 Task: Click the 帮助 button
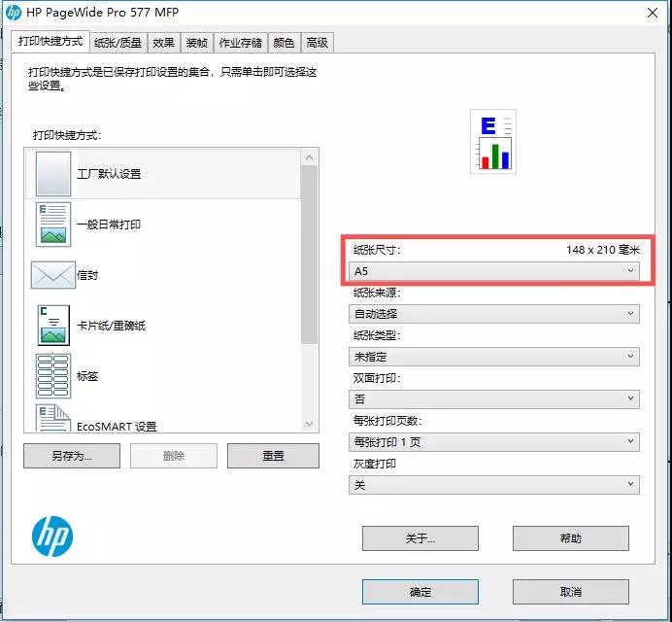point(571,538)
